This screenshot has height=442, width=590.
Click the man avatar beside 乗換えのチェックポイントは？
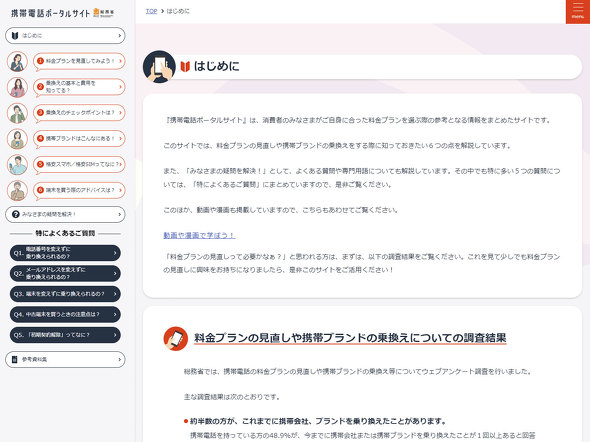click(17, 113)
